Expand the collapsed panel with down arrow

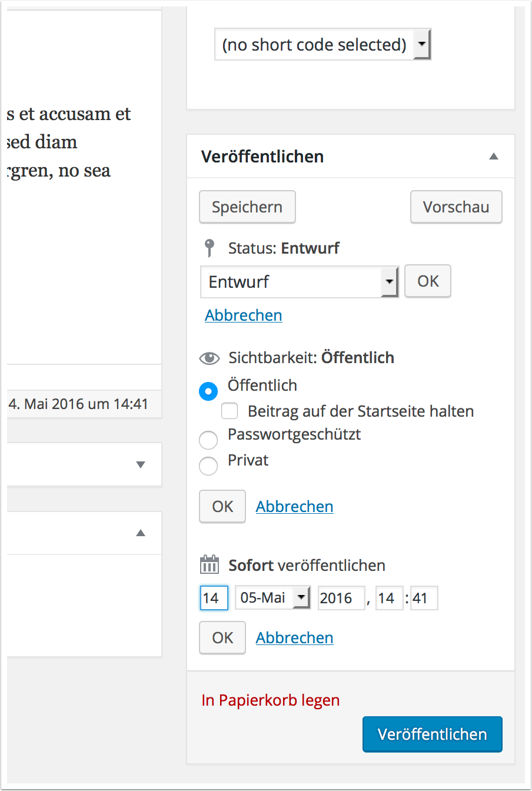coord(141,464)
